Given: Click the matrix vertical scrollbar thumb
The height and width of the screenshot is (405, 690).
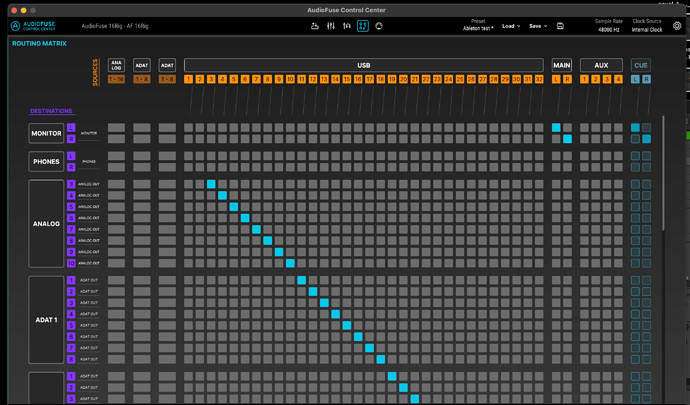Looking at the screenshot, I should [x=663, y=173].
